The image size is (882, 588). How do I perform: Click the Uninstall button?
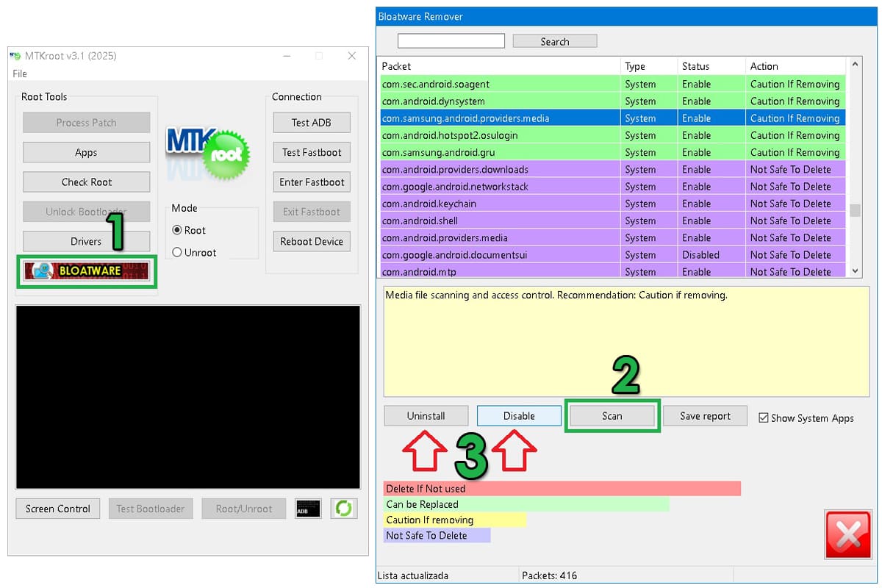(x=426, y=416)
